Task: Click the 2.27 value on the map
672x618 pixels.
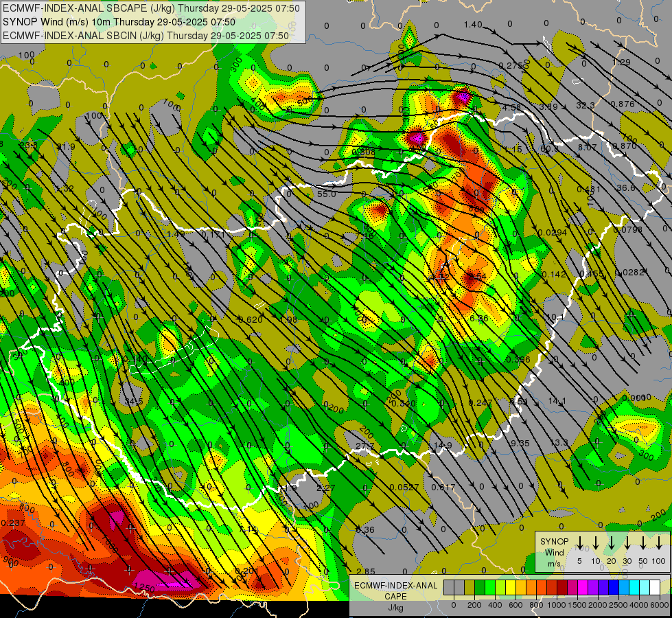Action: point(326,488)
